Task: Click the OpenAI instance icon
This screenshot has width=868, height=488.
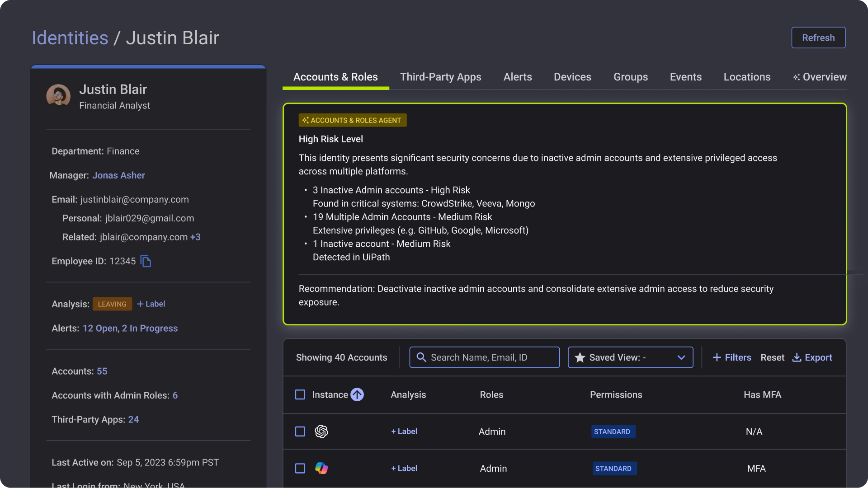Action: coord(321,432)
